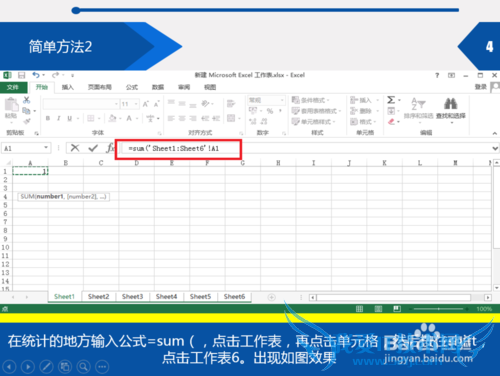Switch to the Formulas ribbon tab
The image size is (500, 376).
point(132,87)
